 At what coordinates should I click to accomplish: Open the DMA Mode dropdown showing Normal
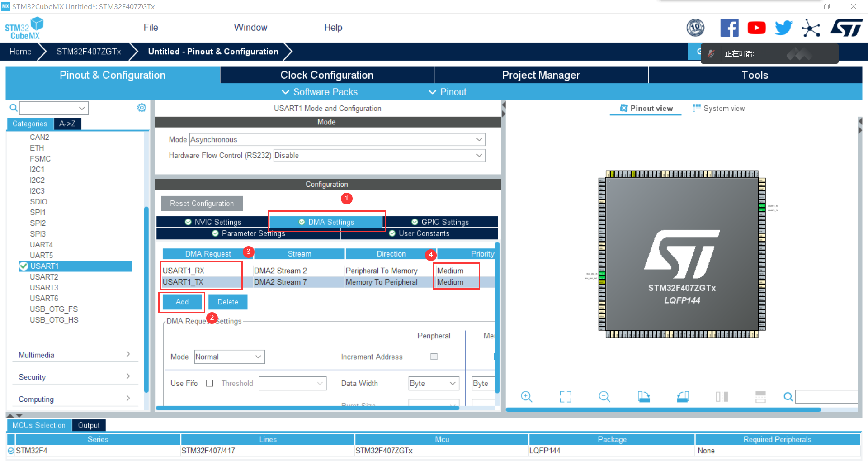[x=229, y=357]
